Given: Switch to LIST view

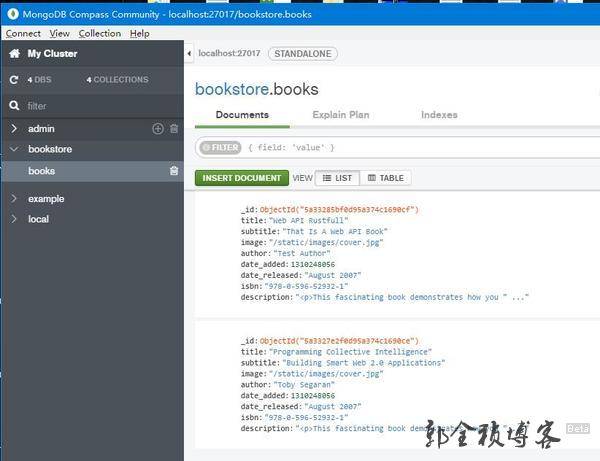Looking at the screenshot, I should click(337, 178).
